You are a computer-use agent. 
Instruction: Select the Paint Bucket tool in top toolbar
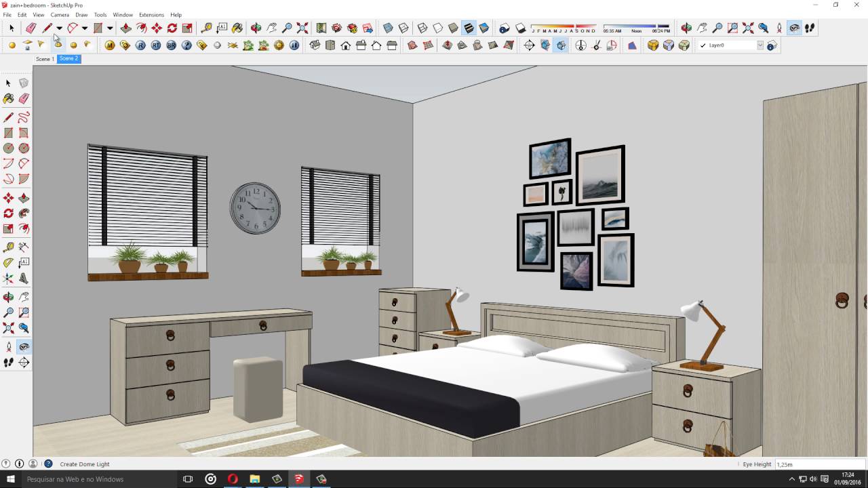pyautogui.click(x=237, y=28)
